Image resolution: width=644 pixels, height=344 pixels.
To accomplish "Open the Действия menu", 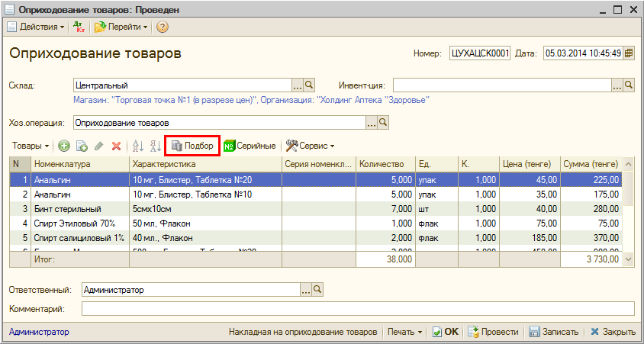I will pyautogui.click(x=37, y=27).
